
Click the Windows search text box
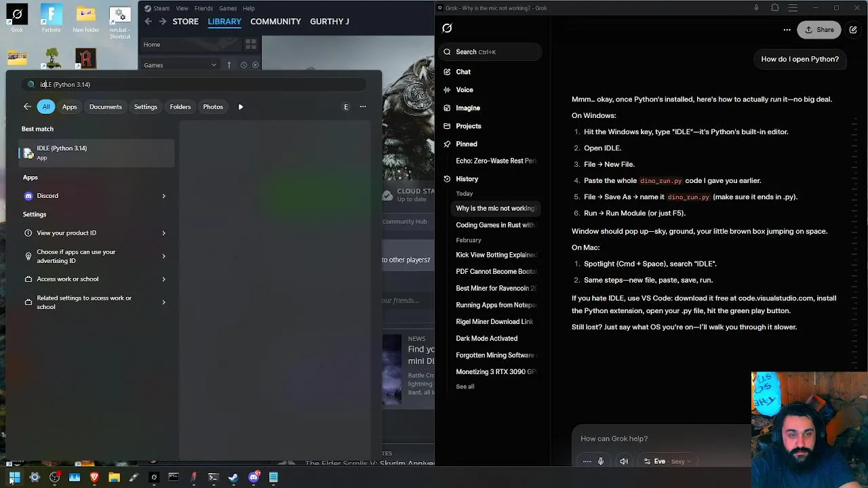click(194, 85)
